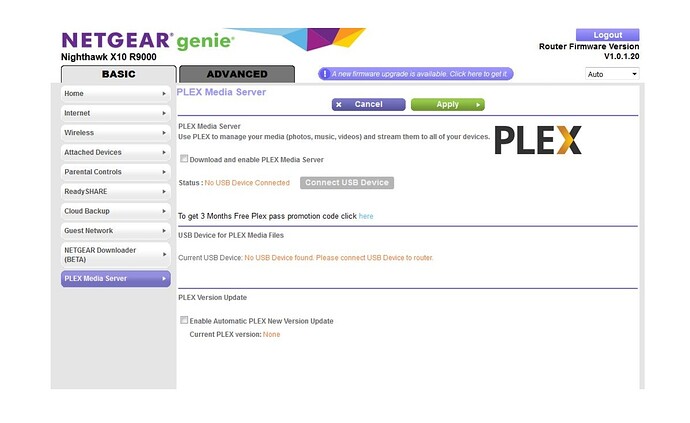Click the 'USB Device for PLEX Media Files' heading
Image resolution: width=690 pixels, height=423 pixels.
(x=231, y=235)
